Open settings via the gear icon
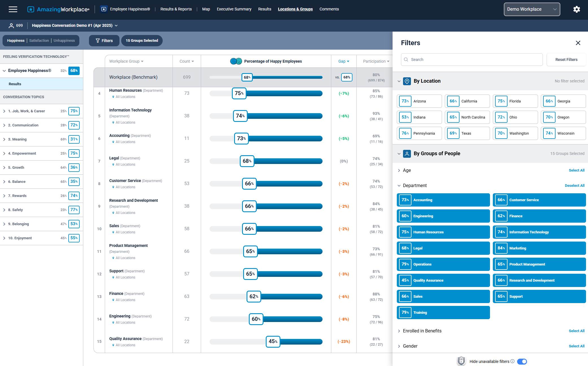The width and height of the screenshot is (588, 366). click(x=576, y=9)
